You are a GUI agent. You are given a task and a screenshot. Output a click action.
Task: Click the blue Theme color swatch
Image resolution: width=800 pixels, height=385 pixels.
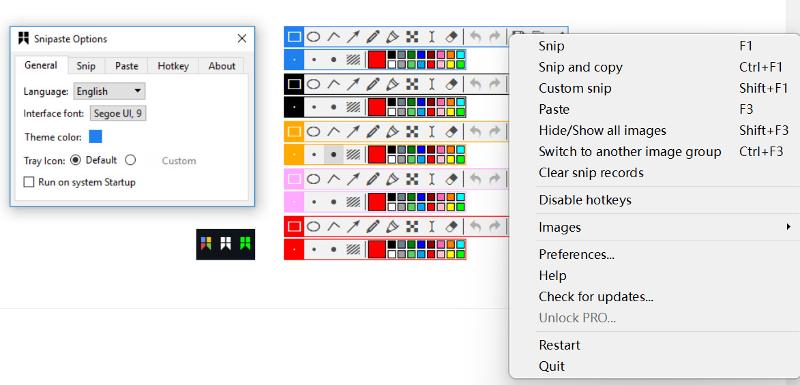point(95,137)
